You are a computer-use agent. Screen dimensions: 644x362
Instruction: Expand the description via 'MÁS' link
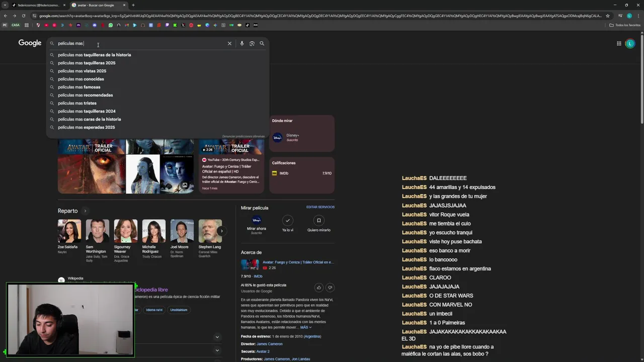click(305, 327)
